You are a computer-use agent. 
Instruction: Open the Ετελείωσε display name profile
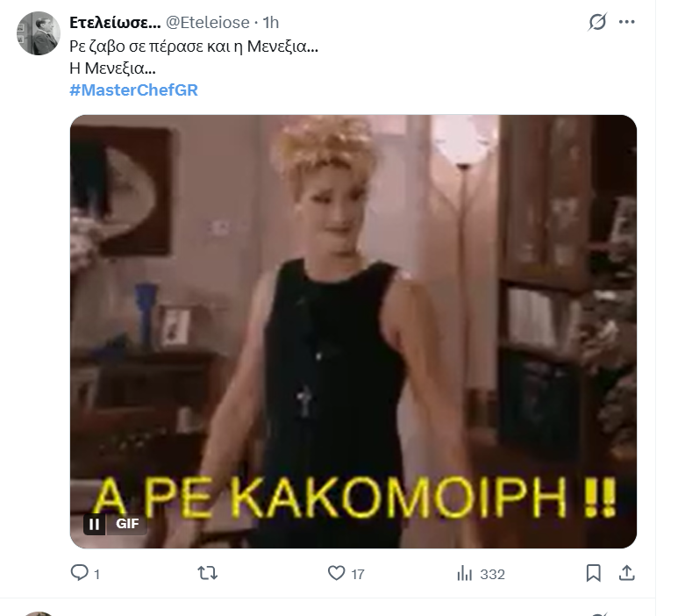tap(115, 22)
